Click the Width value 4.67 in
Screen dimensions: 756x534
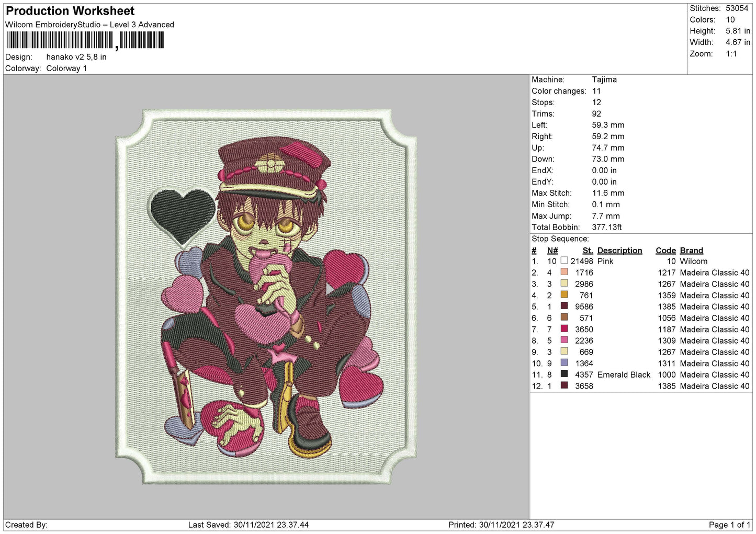pos(738,42)
